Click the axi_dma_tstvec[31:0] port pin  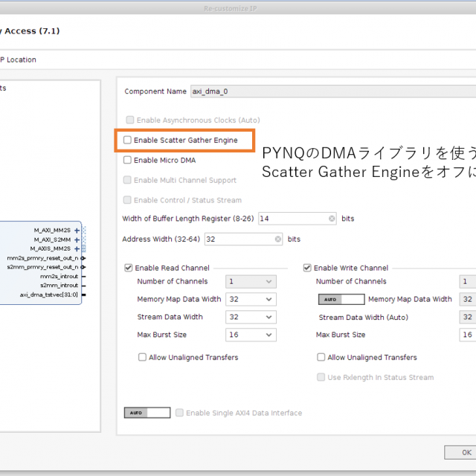(x=83, y=295)
